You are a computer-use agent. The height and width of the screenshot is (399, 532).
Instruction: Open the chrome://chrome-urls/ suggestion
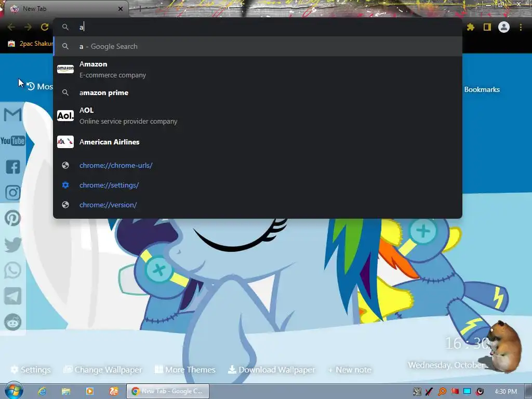(258, 165)
